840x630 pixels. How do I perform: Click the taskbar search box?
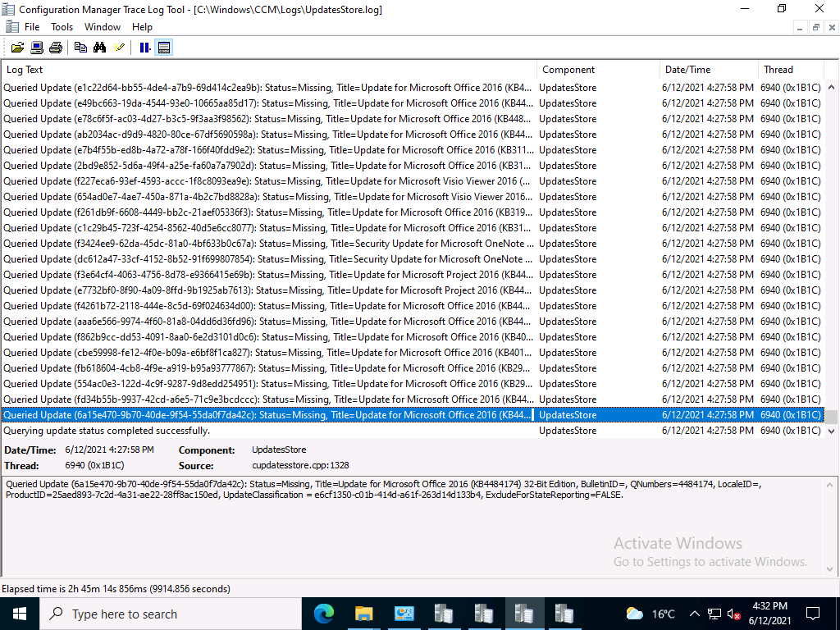pyautogui.click(x=171, y=614)
